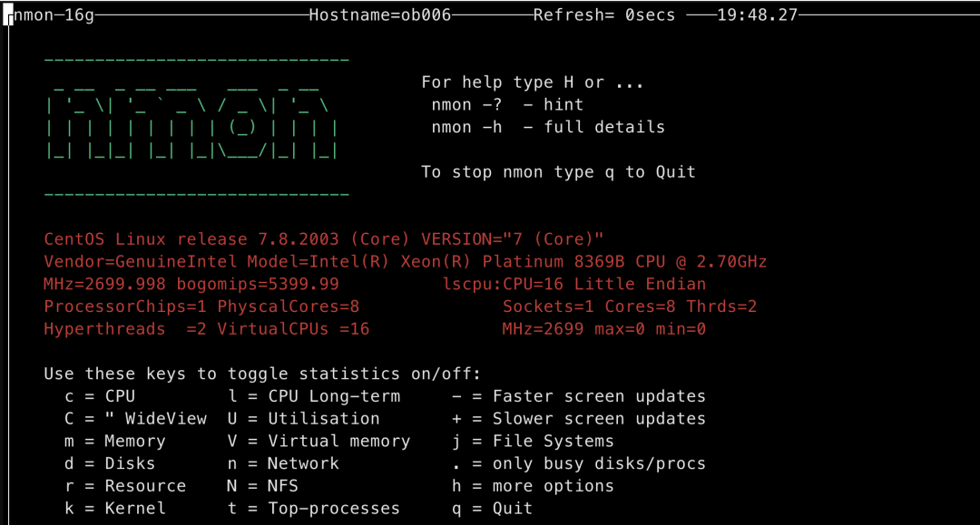The image size is (980, 525).
Task: Click 'lscpu:CPU=16 Little Endian' text
Action: pos(573,284)
